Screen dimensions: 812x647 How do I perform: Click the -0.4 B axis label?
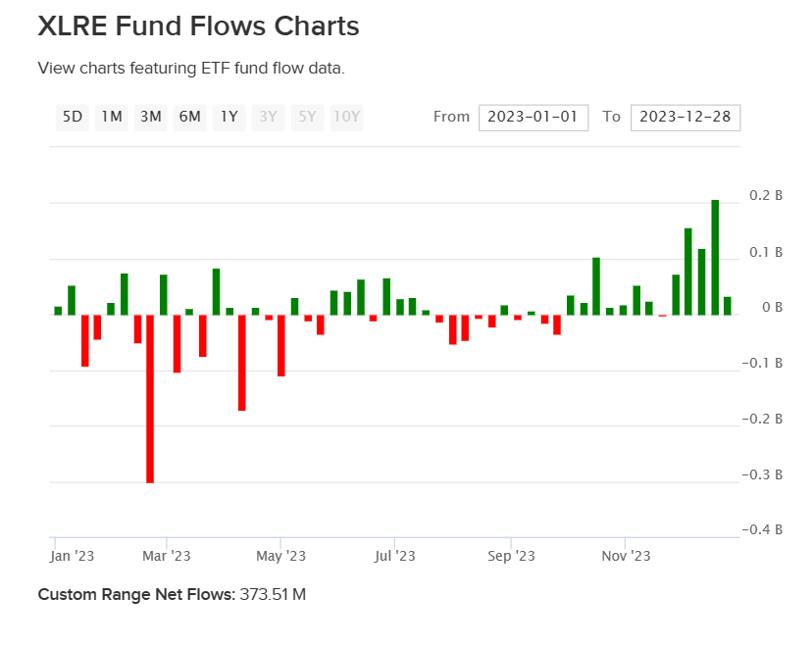[763, 527]
